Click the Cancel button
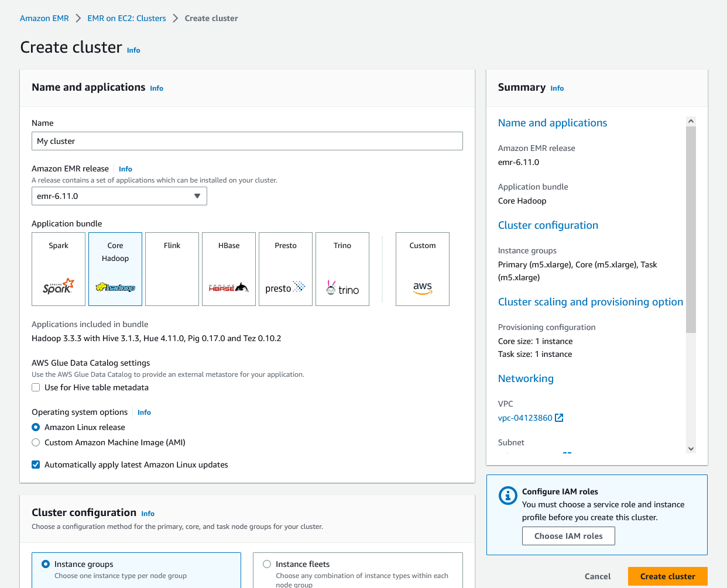Image resolution: width=727 pixels, height=588 pixels. click(x=598, y=576)
